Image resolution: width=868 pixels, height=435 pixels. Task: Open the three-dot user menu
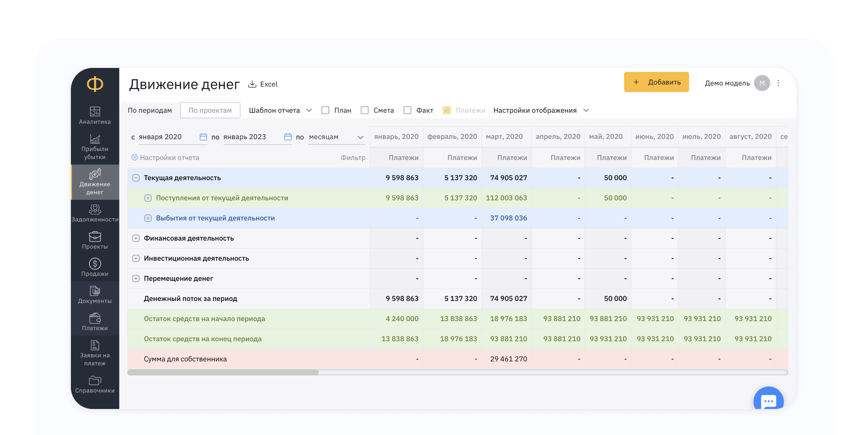point(778,83)
